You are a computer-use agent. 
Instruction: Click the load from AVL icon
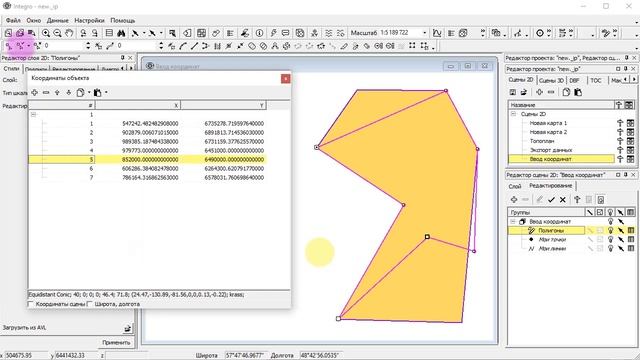[127, 328]
